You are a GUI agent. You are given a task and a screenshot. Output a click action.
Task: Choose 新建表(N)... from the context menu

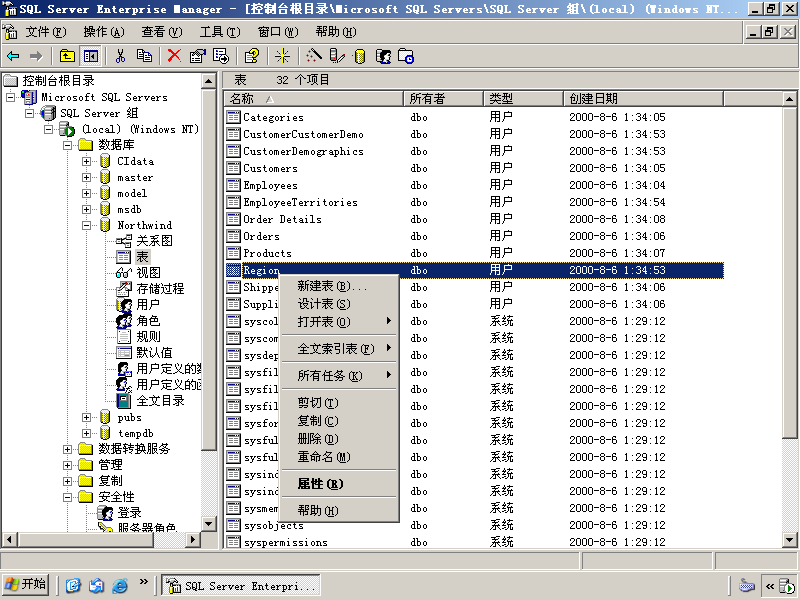339,286
